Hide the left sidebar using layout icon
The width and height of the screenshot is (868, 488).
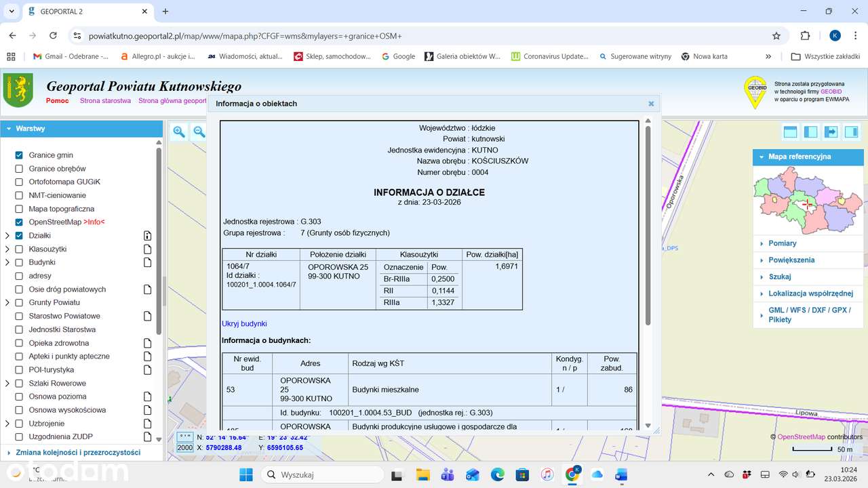coord(810,131)
